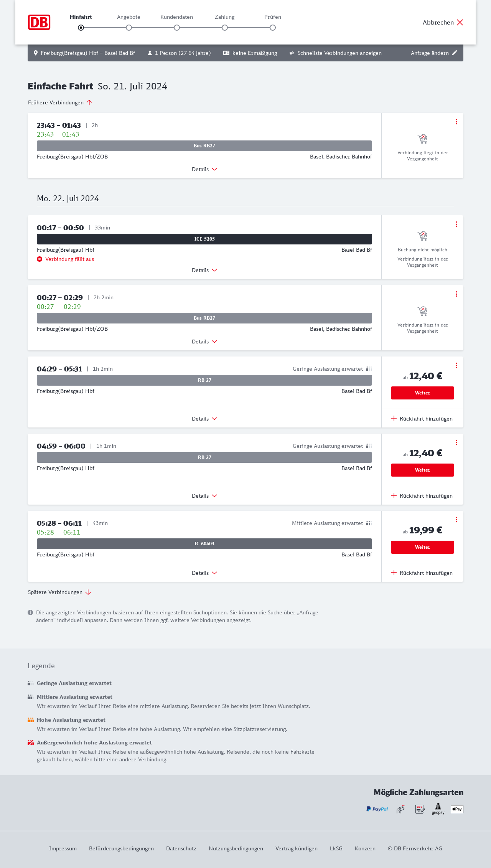Open three-dot menu for the ICE 5205 connection

[x=456, y=224]
